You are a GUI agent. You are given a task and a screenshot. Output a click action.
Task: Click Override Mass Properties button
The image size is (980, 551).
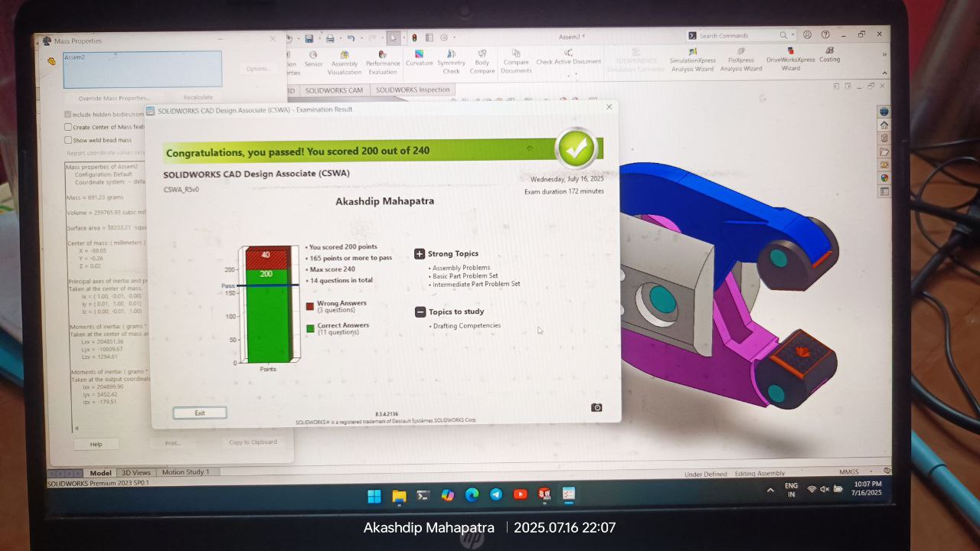tap(115, 98)
